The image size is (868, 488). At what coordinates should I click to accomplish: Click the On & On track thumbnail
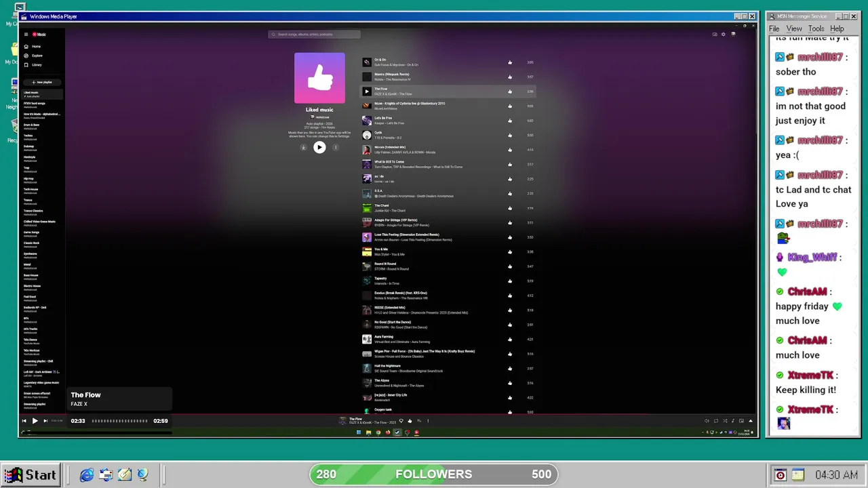click(x=367, y=62)
